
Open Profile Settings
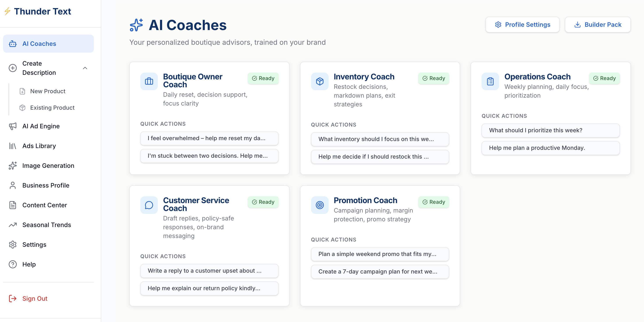tap(522, 25)
